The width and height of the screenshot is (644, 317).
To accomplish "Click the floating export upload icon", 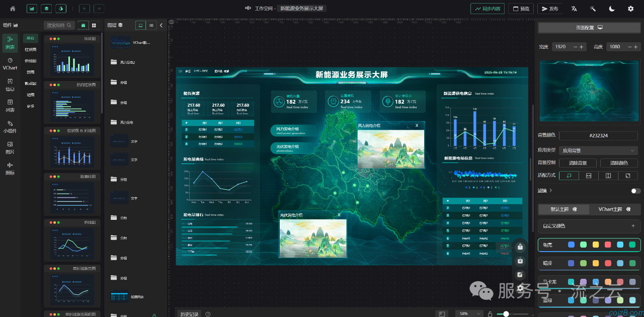I will pyautogui.click(x=520, y=247).
